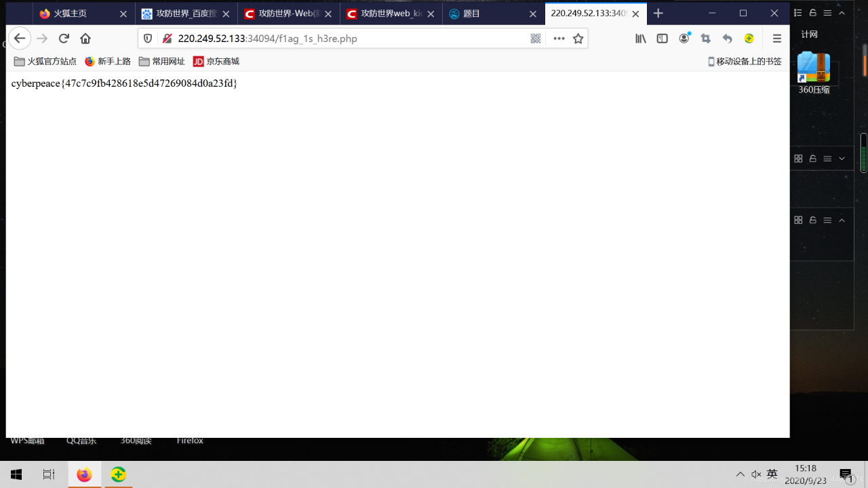Viewport: 868px width, 488px height.
Task: Go back to the previous page
Action: pyautogui.click(x=20, y=39)
